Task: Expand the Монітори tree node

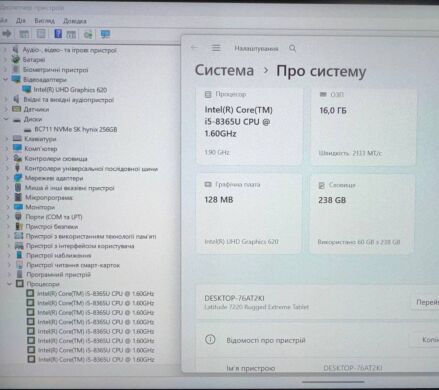Action: click(x=8, y=207)
